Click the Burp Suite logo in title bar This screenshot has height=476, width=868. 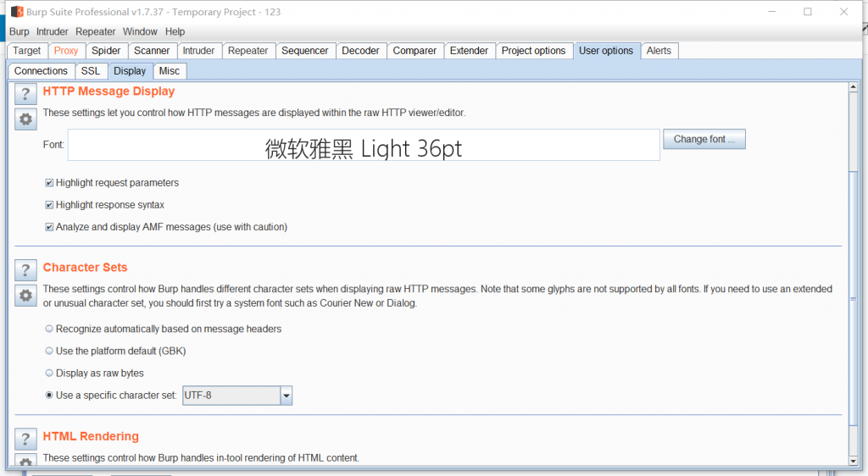(x=16, y=12)
